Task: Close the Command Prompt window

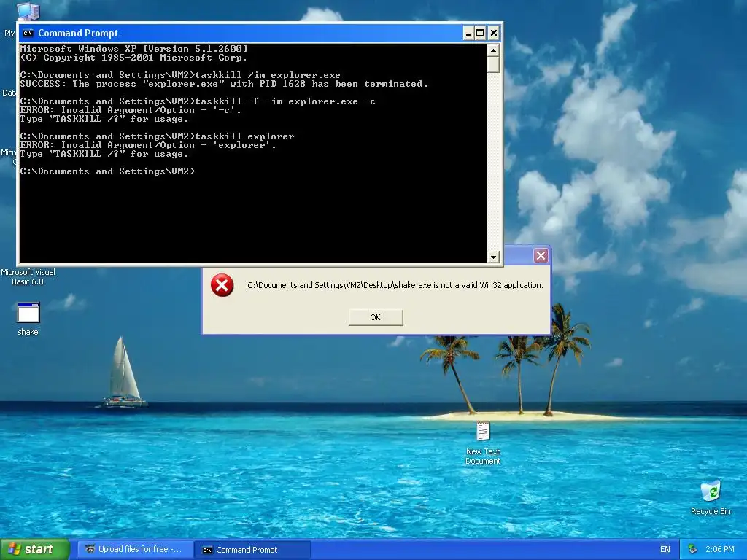Action: (494, 33)
